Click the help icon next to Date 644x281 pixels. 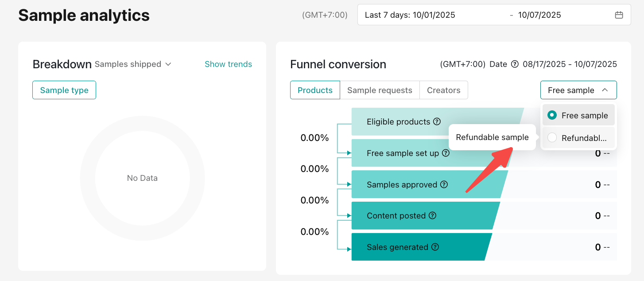(515, 64)
